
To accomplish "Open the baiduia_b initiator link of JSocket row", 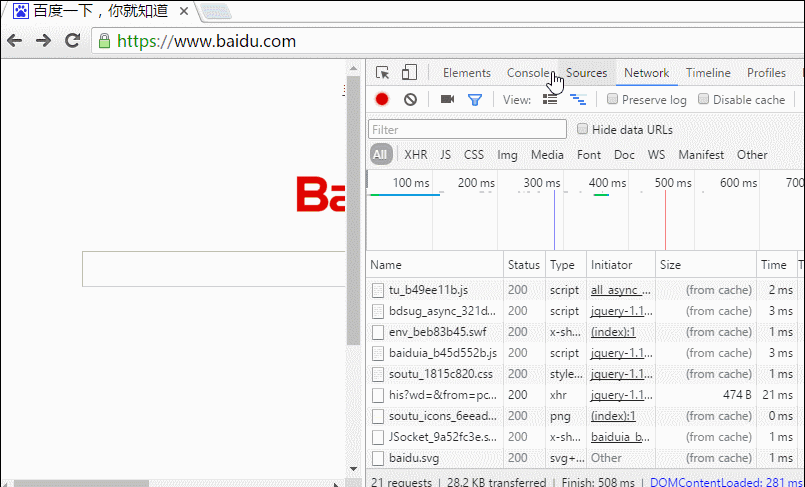I will pos(620,437).
